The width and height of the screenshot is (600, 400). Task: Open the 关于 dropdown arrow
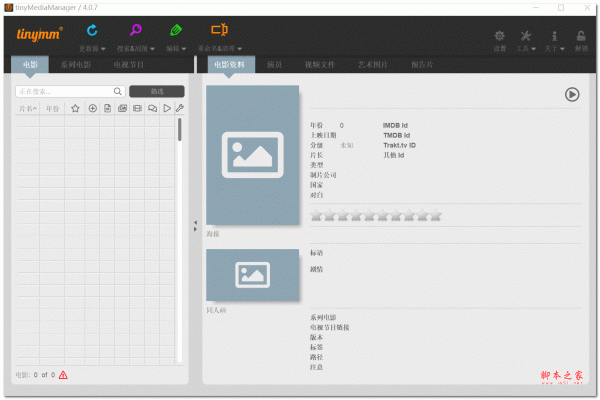click(562, 49)
